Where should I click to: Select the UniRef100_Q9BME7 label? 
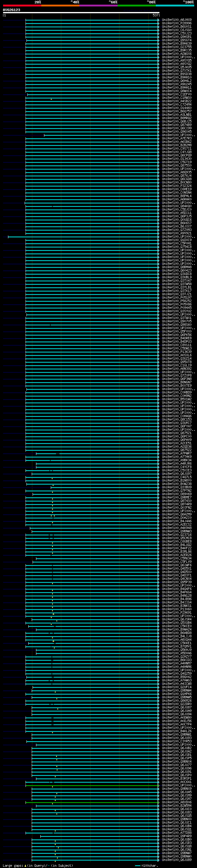pos(177,497)
